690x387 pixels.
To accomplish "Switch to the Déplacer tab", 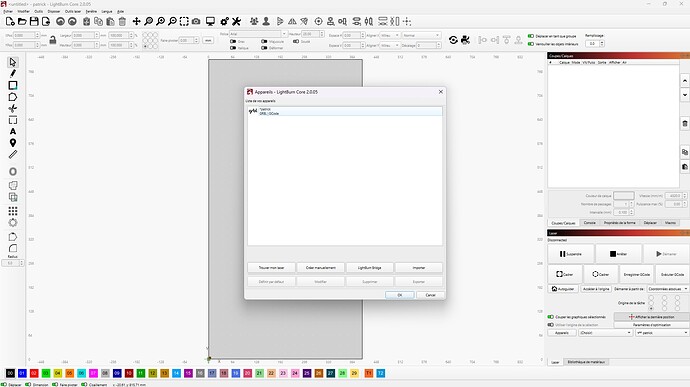I will pyautogui.click(x=650, y=223).
